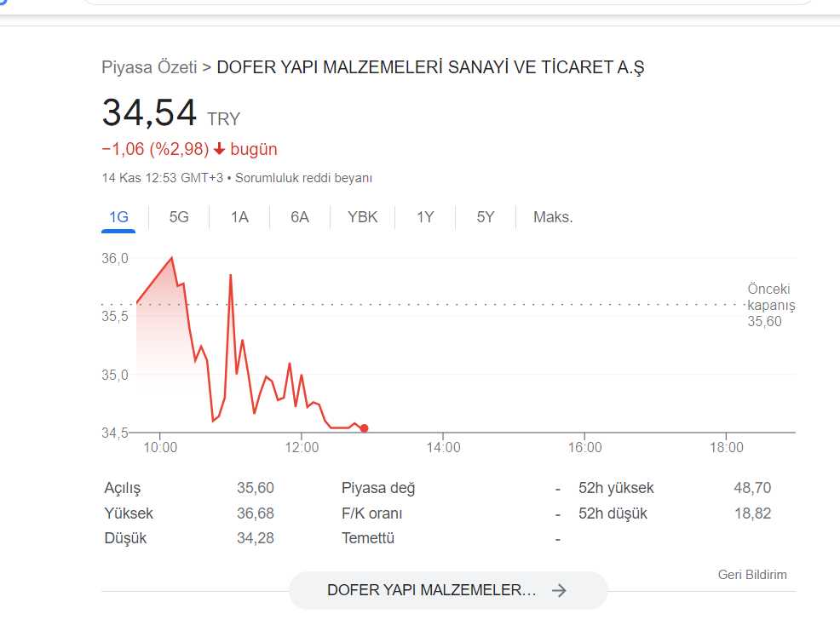Image resolution: width=840 pixels, height=631 pixels.
Task: Click the 34,54 current price
Action: (149, 113)
